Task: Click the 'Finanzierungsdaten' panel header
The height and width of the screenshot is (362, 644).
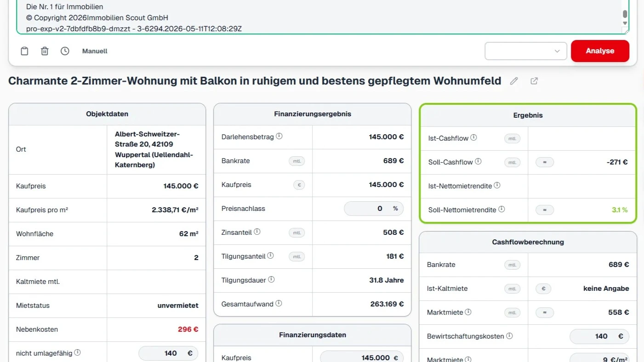Action: [x=313, y=335]
